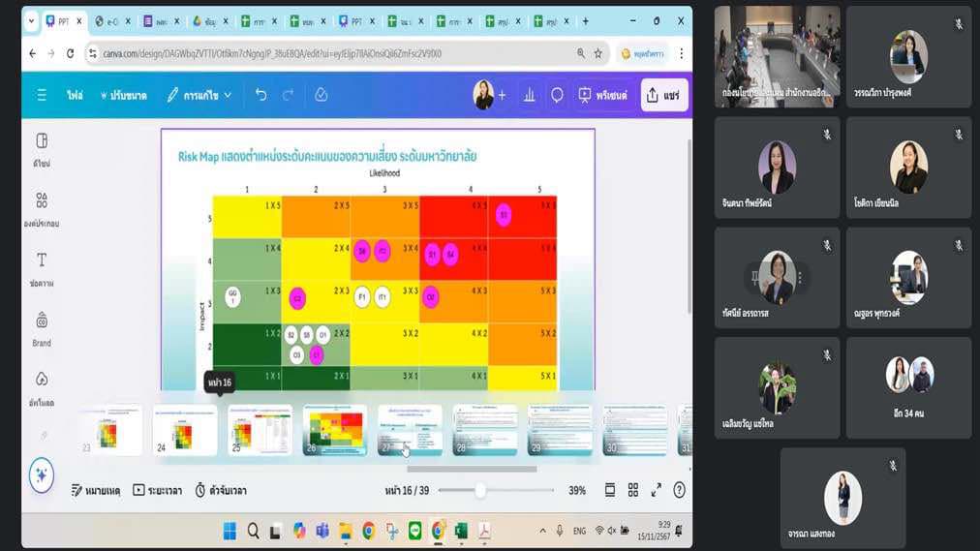Viewport: 980px width, 551px height.
Task: Open the Chrome three-dot menu
Action: click(x=681, y=53)
